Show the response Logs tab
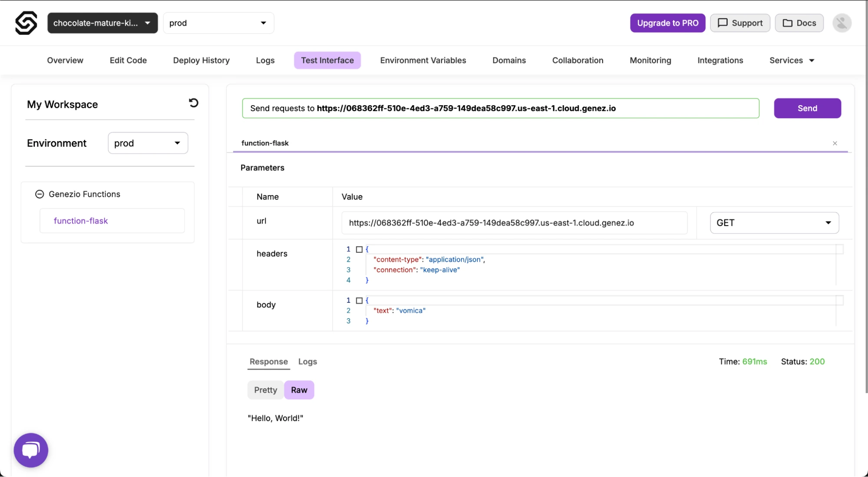The height and width of the screenshot is (477, 868). (307, 361)
